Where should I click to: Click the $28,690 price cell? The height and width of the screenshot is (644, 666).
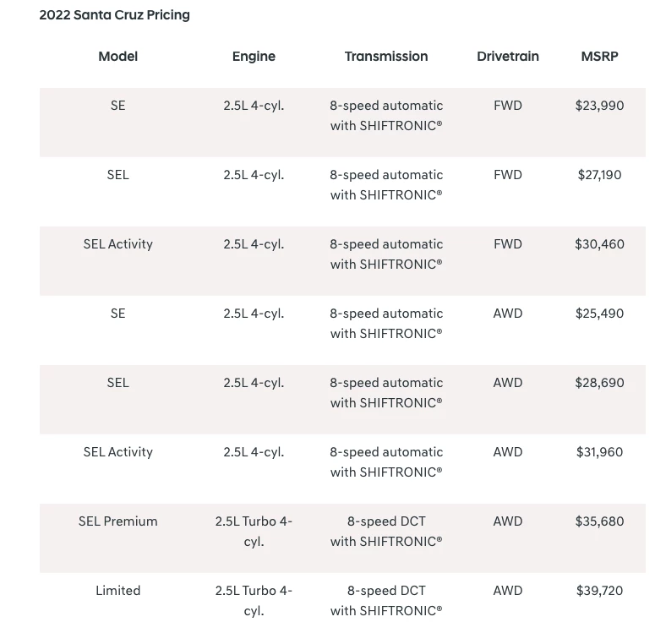[599, 383]
